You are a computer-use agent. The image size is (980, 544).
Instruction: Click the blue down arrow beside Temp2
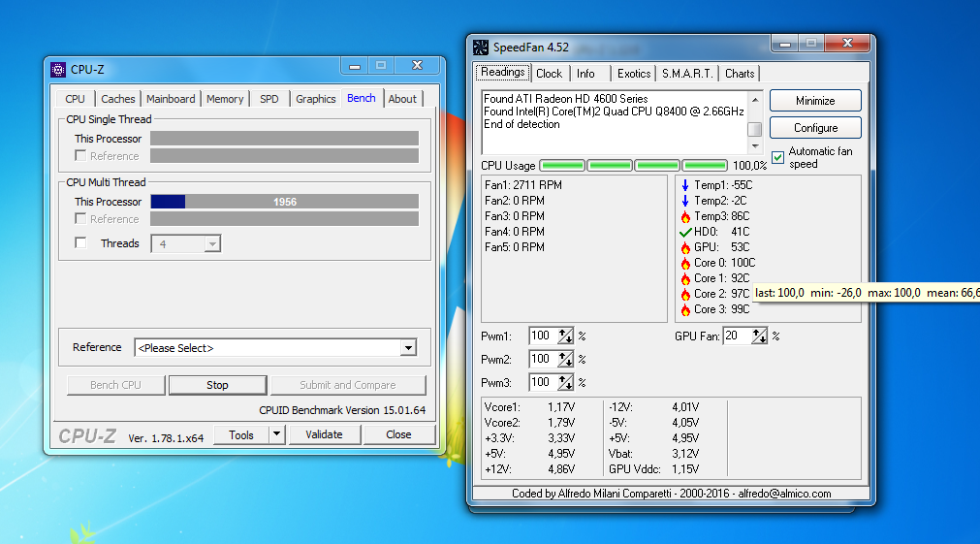(x=685, y=201)
